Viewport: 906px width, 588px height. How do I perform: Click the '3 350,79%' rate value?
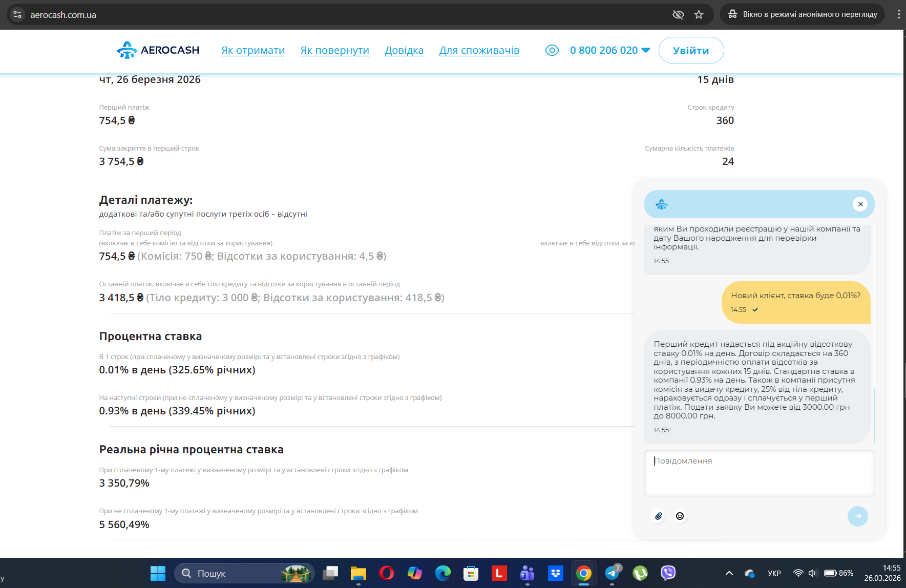click(x=124, y=483)
